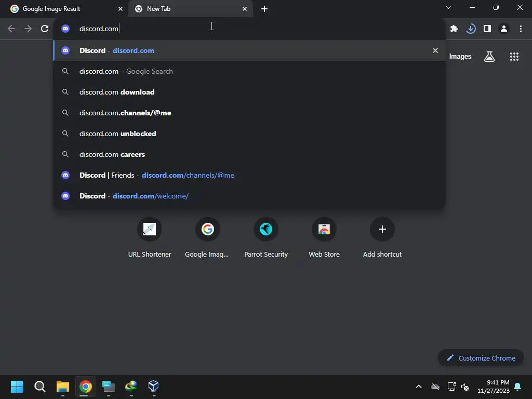Click inside the address bar text
The image size is (532, 399).
click(99, 29)
